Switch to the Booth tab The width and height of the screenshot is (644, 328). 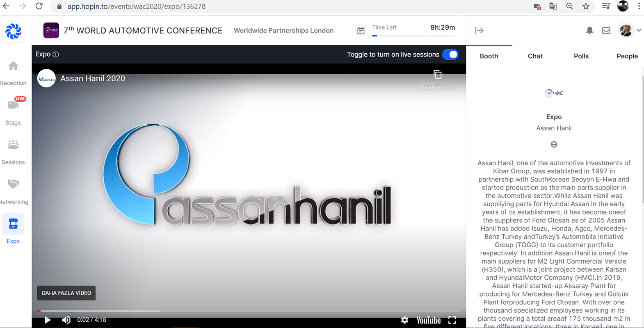(489, 56)
